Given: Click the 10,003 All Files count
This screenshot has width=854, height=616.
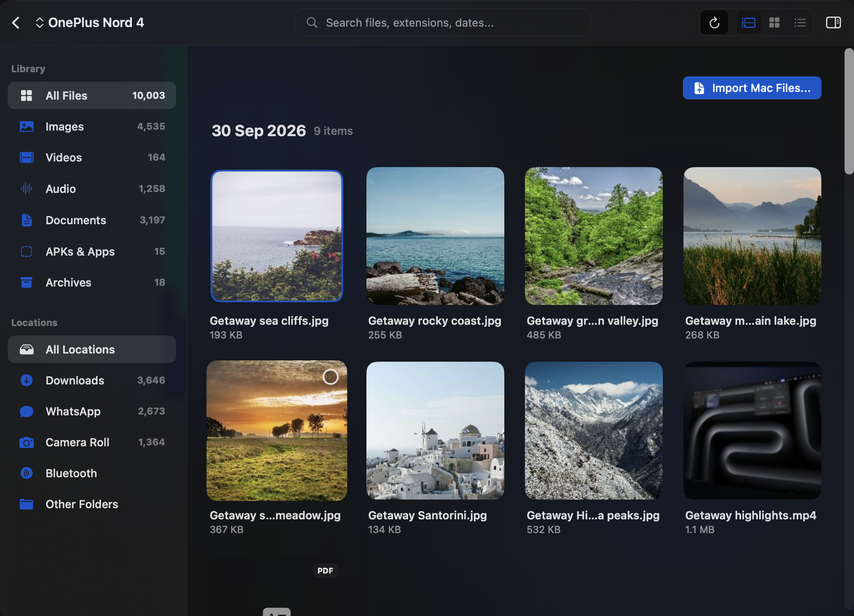Looking at the screenshot, I should 148,96.
